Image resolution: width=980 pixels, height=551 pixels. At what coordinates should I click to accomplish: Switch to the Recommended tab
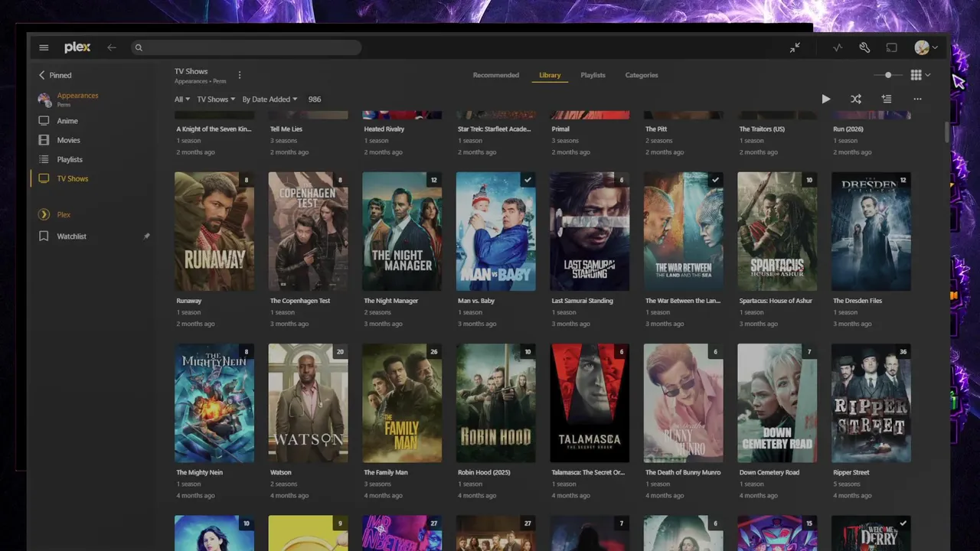point(495,75)
